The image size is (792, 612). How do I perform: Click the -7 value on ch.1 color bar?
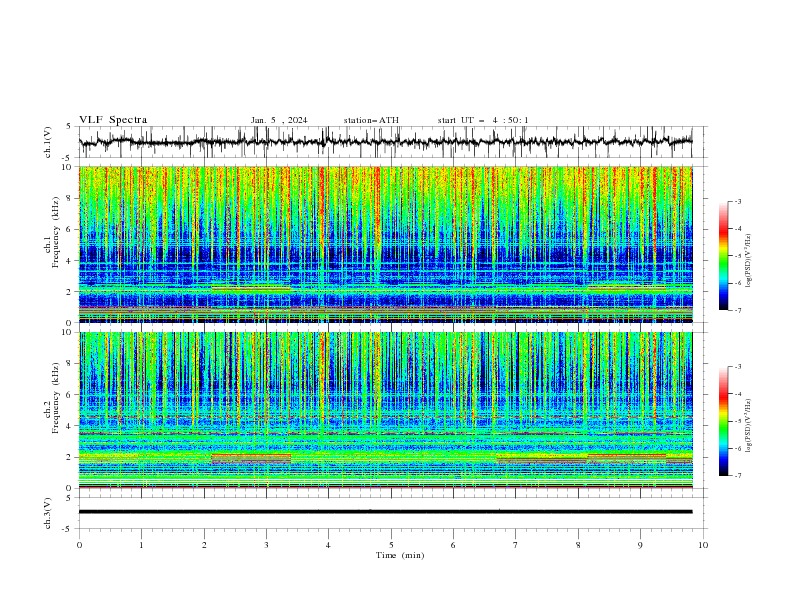737,311
